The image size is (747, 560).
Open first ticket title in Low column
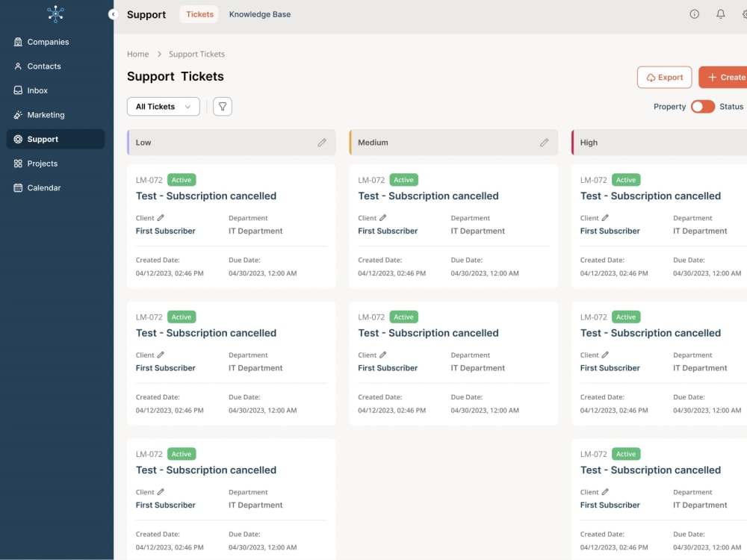point(206,196)
